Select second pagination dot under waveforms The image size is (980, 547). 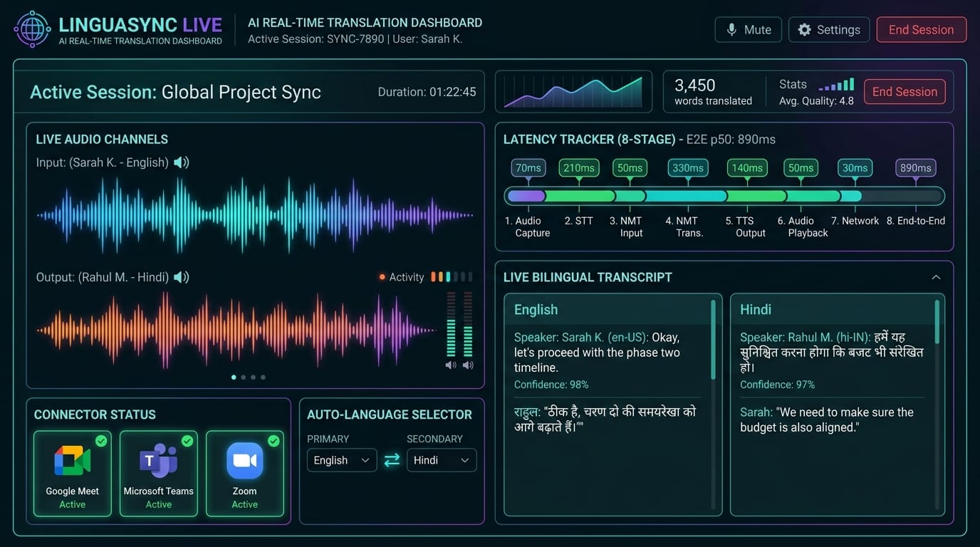click(x=244, y=377)
